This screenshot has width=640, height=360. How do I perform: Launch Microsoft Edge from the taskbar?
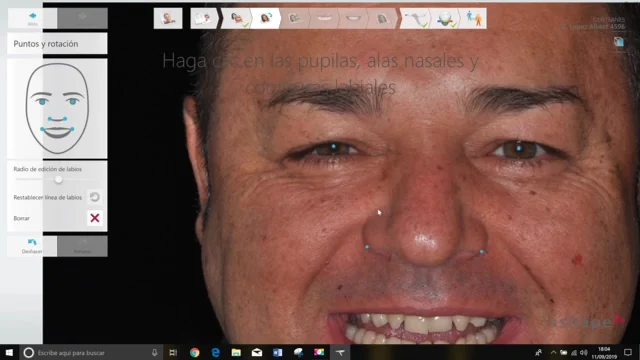point(216,353)
